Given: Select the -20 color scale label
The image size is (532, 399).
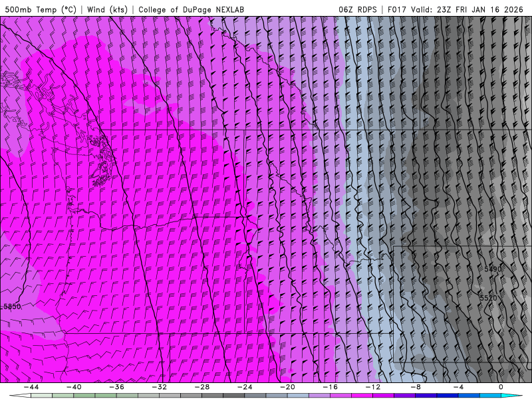Looking at the screenshot, I should 287,387.
